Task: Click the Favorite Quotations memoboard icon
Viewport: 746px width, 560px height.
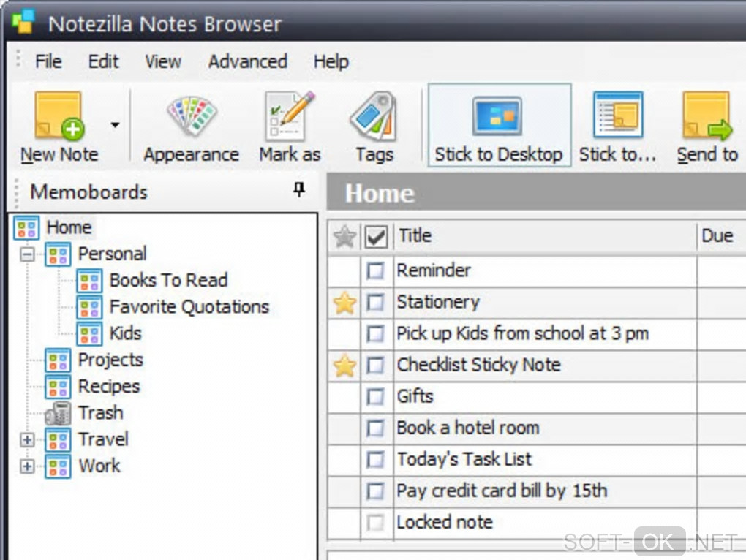Action: [x=89, y=307]
